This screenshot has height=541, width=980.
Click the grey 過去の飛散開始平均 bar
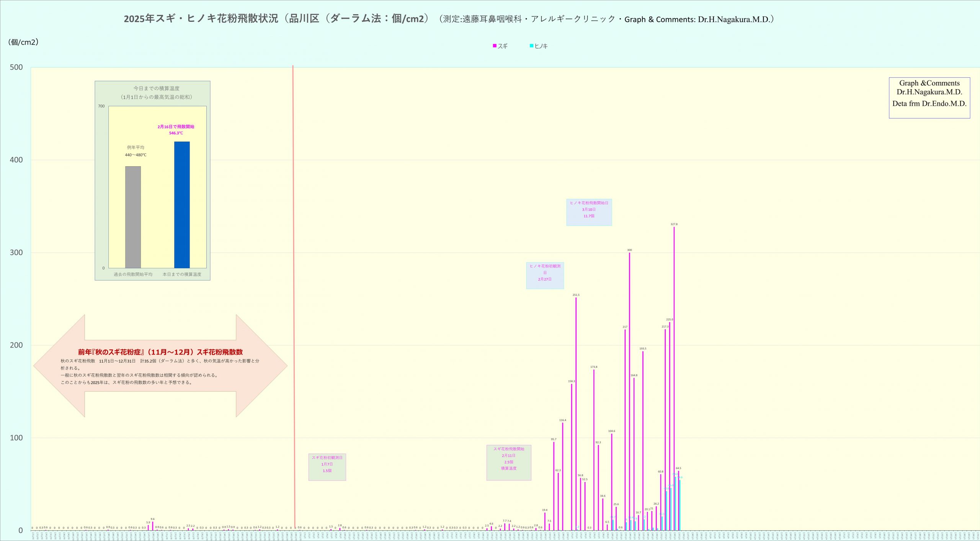tap(133, 217)
